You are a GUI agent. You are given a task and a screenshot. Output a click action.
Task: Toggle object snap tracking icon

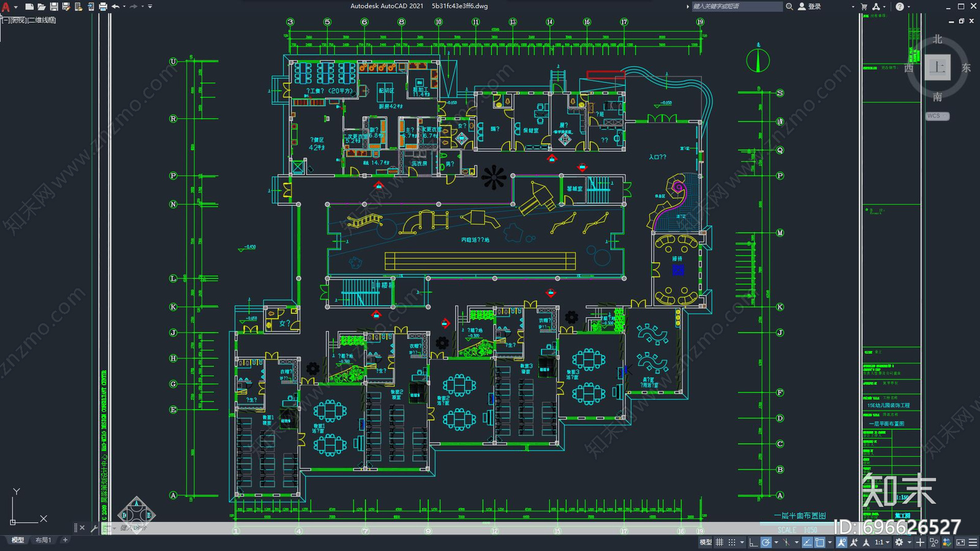[x=807, y=542]
